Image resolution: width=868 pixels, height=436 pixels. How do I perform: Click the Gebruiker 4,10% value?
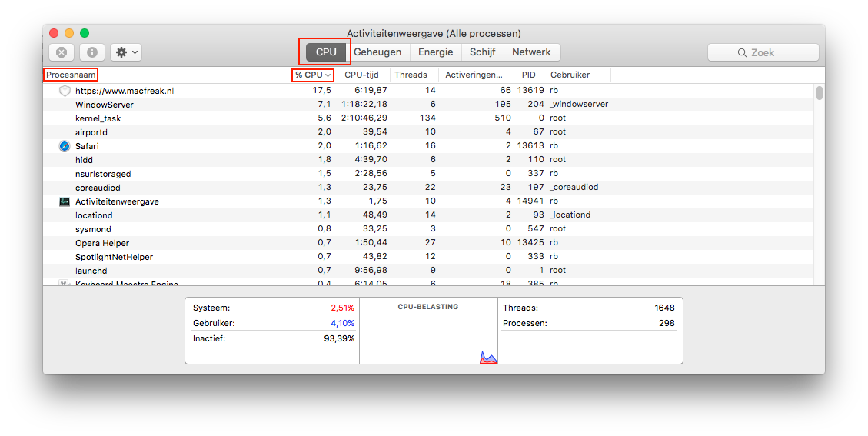click(343, 324)
